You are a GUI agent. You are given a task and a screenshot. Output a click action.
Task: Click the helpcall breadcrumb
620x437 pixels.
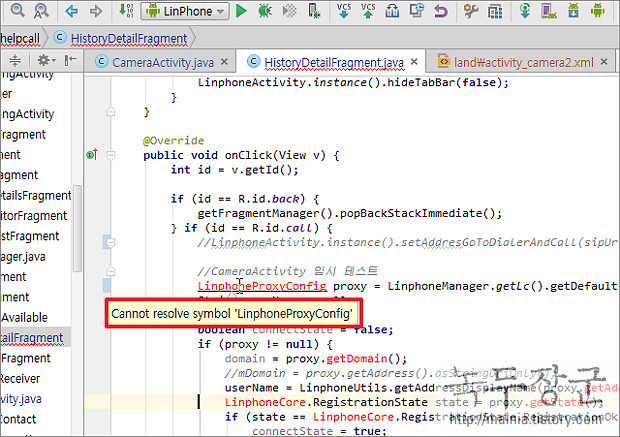pyautogui.click(x=20, y=38)
